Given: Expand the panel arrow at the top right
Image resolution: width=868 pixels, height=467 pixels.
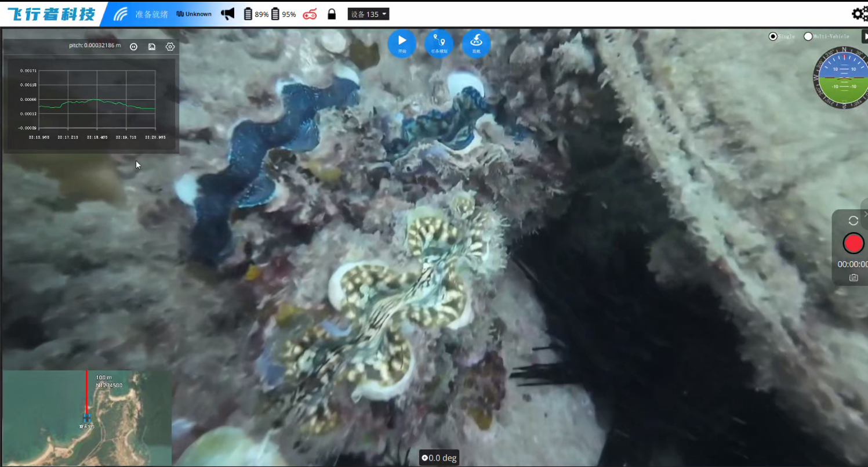Looking at the screenshot, I should coord(865,36).
